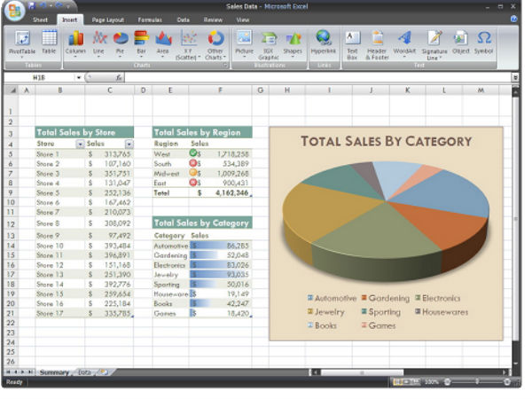Click the Symbol icon
532x399 pixels.
[483, 42]
